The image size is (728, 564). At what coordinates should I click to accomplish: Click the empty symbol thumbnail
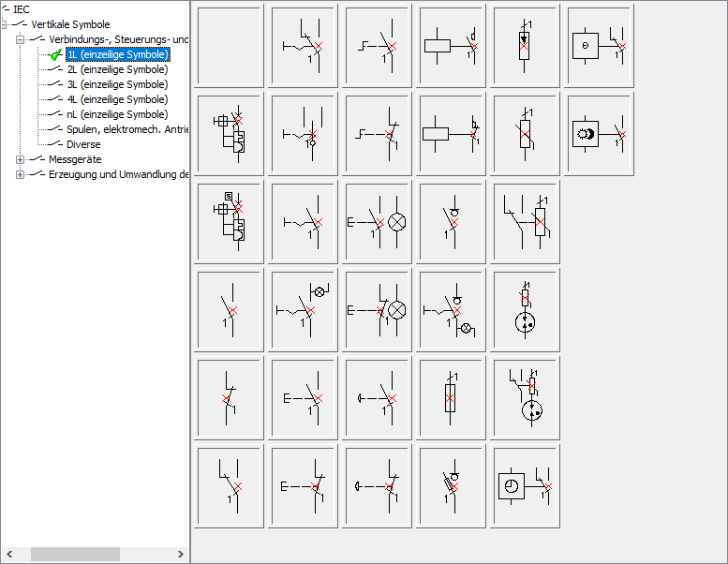[x=230, y=44]
